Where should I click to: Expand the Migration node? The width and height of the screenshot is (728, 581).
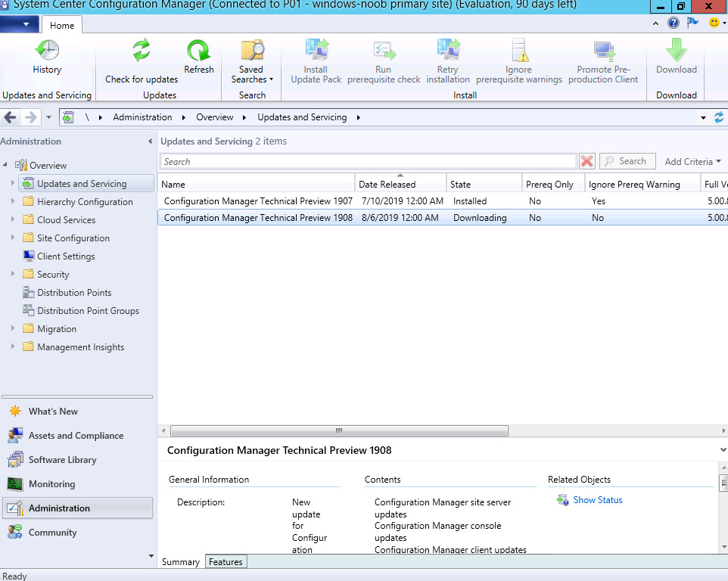[13, 328]
